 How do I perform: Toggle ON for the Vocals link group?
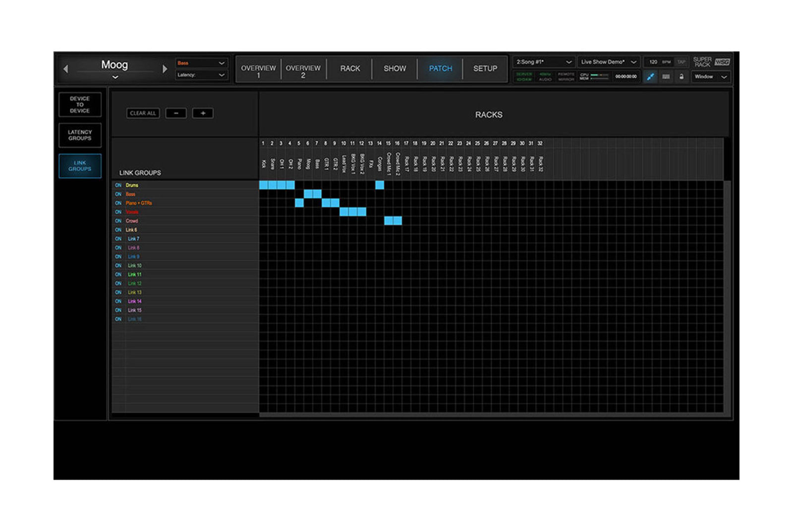(x=118, y=212)
